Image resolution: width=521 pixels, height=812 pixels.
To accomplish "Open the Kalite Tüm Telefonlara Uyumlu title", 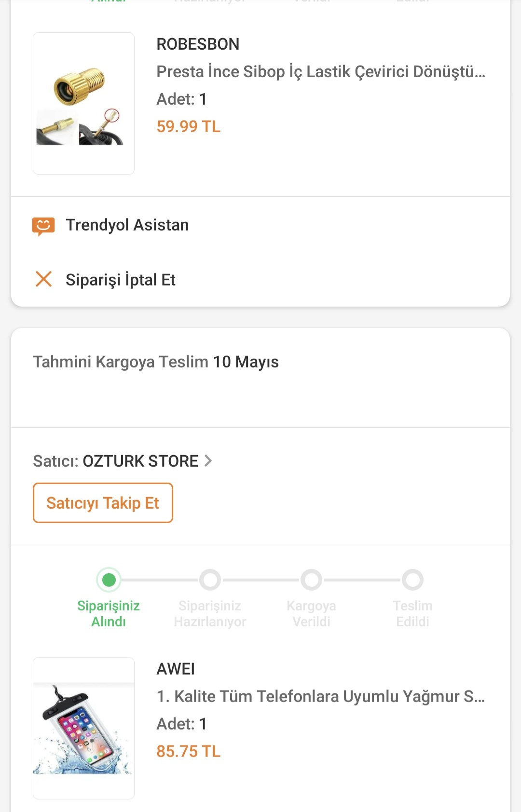I will [x=321, y=696].
